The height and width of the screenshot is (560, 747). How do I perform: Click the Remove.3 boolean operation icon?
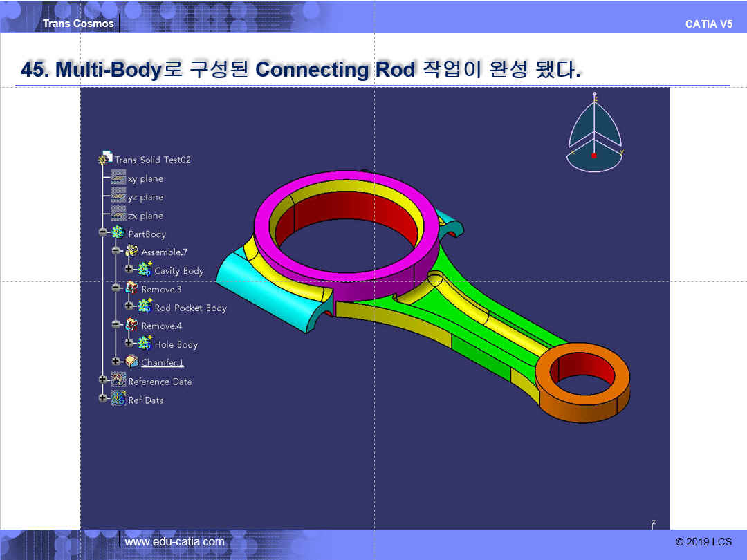(x=131, y=288)
